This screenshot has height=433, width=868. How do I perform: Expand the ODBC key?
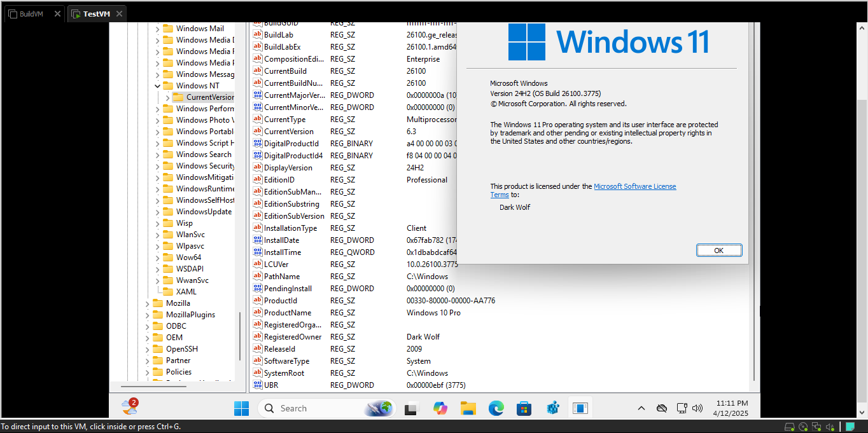148,326
